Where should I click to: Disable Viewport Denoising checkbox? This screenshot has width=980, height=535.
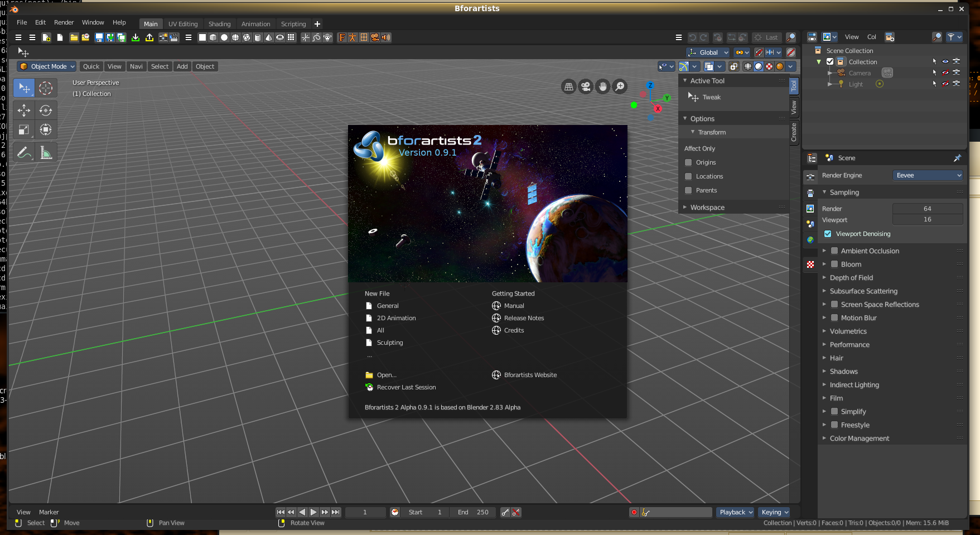[x=828, y=234]
